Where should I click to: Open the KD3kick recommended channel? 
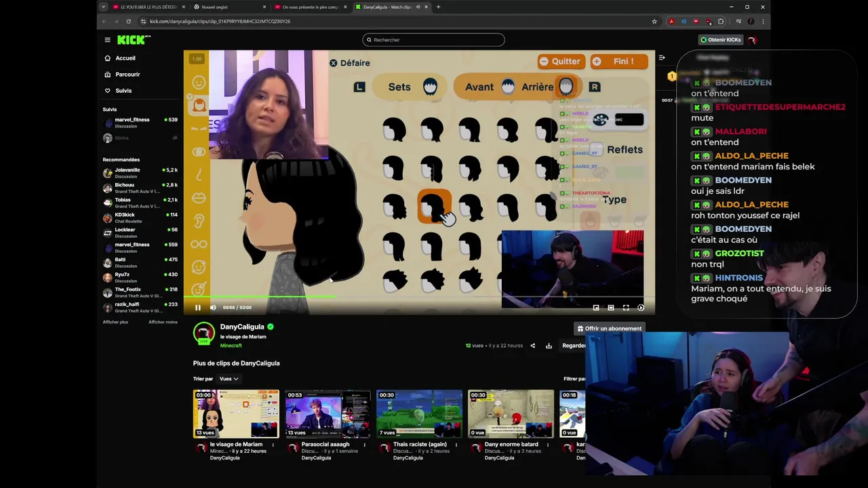click(x=140, y=218)
